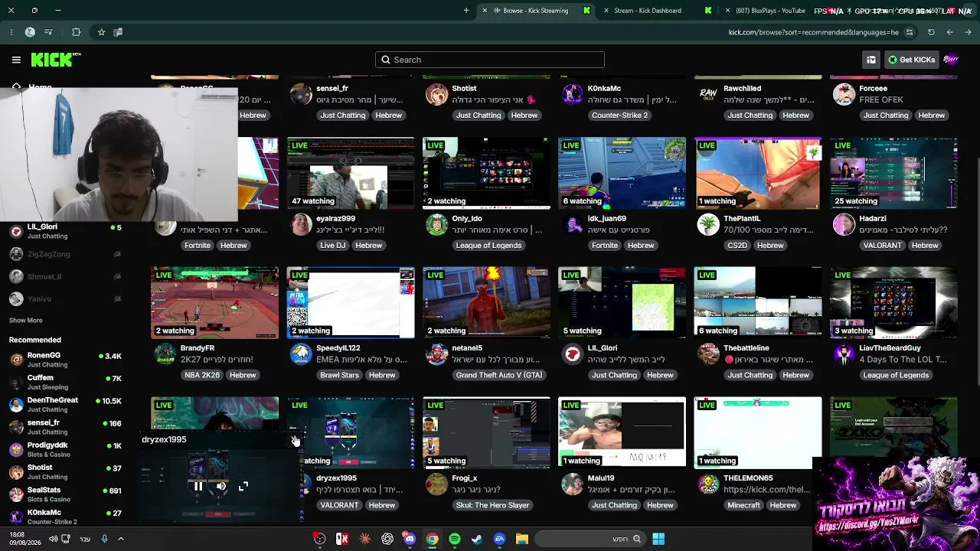
Task: Open Steam from the taskbar
Action: coord(477,539)
